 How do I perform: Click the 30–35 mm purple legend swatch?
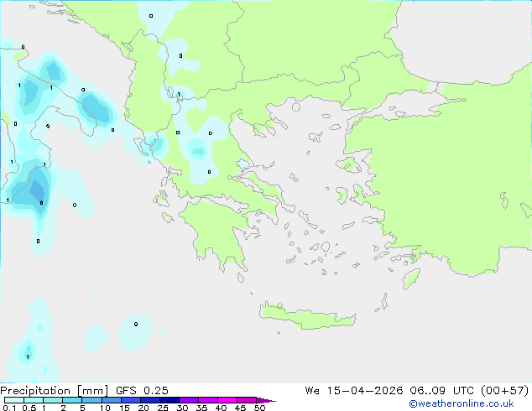pos(188,400)
